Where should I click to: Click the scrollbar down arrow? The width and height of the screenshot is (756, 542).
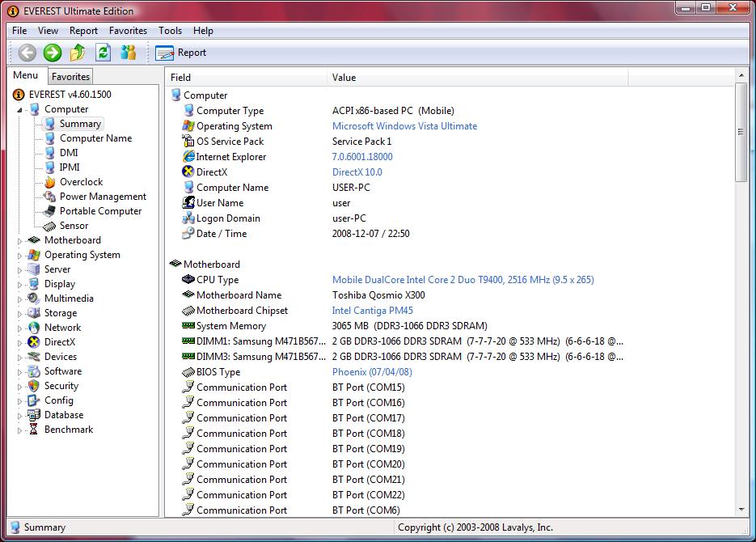[x=741, y=510]
